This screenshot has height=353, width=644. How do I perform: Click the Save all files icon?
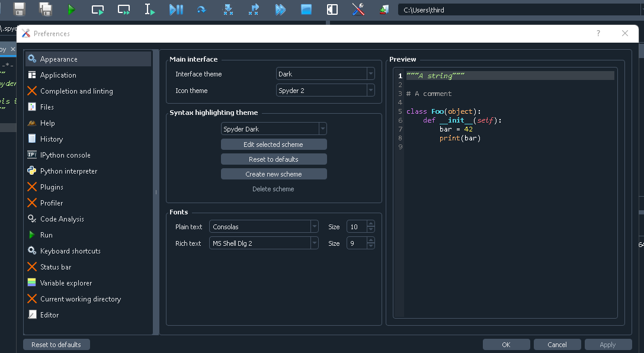click(x=45, y=9)
